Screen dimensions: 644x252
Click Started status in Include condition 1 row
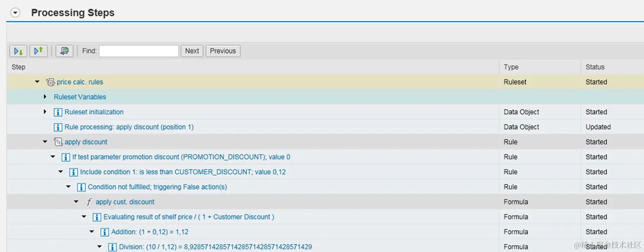coord(596,172)
